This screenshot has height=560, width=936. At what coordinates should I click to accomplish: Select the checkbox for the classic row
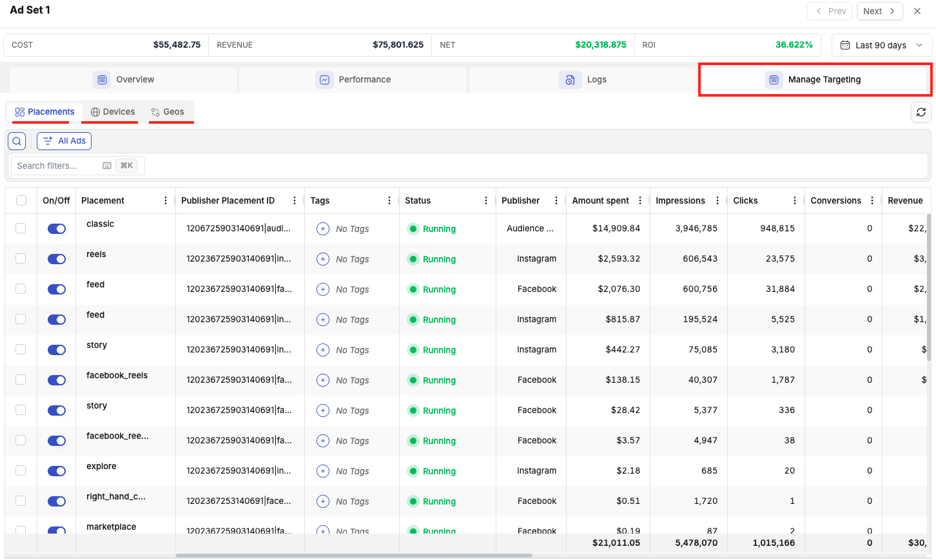[21, 228]
